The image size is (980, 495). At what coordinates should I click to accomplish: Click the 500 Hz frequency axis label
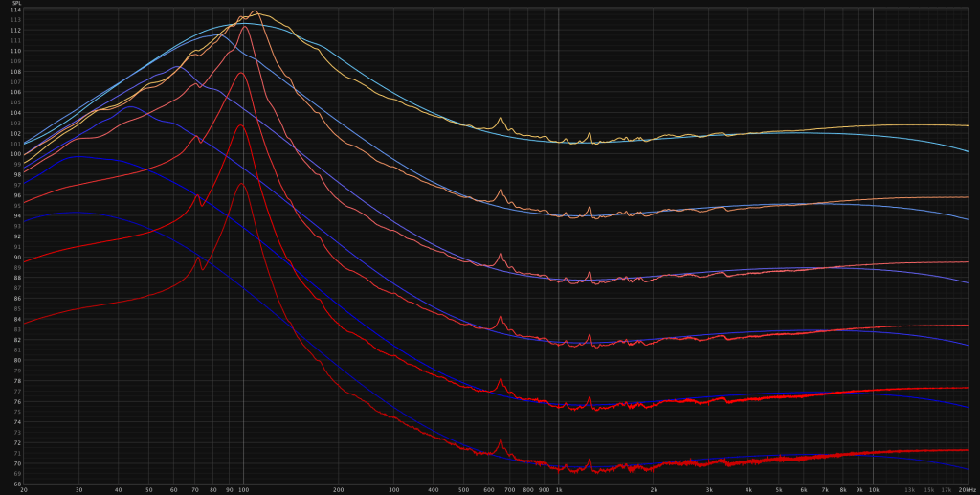[x=463, y=489]
